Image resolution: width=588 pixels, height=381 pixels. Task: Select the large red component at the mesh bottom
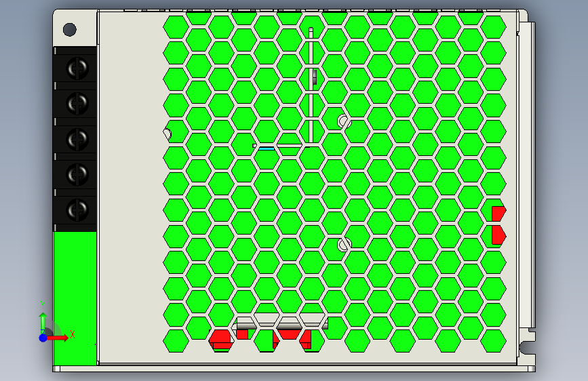[x=220, y=339]
